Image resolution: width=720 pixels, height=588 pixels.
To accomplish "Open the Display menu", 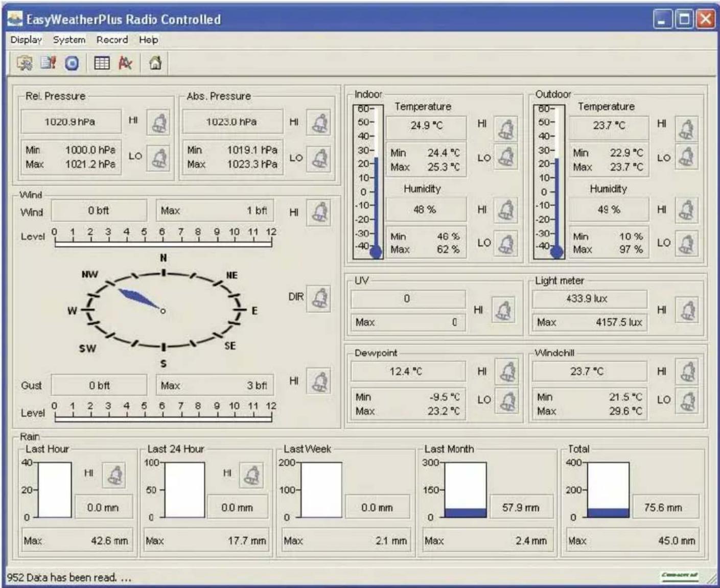I will 26,40.
